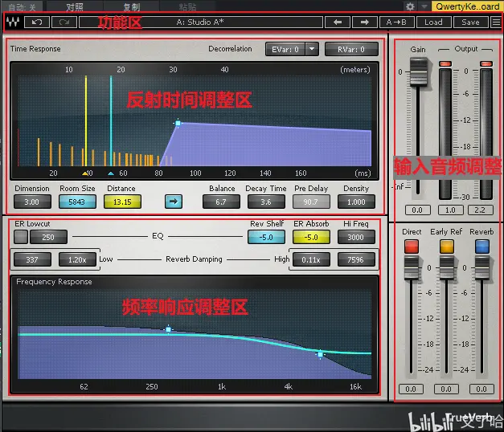Select the Dimension value 3.00
The width and height of the screenshot is (504, 432).
click(x=32, y=202)
